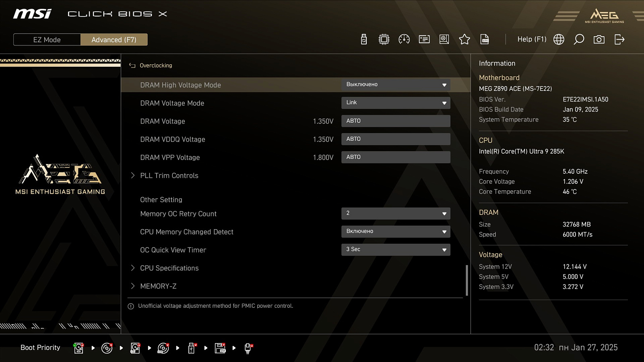Select the CD/DVD boot device icon

coord(107,348)
